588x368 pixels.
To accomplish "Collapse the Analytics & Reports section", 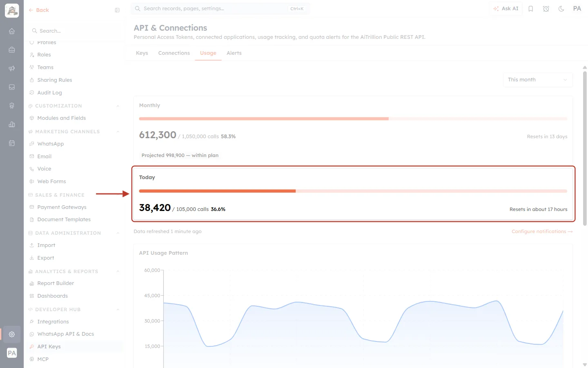I will (x=118, y=272).
